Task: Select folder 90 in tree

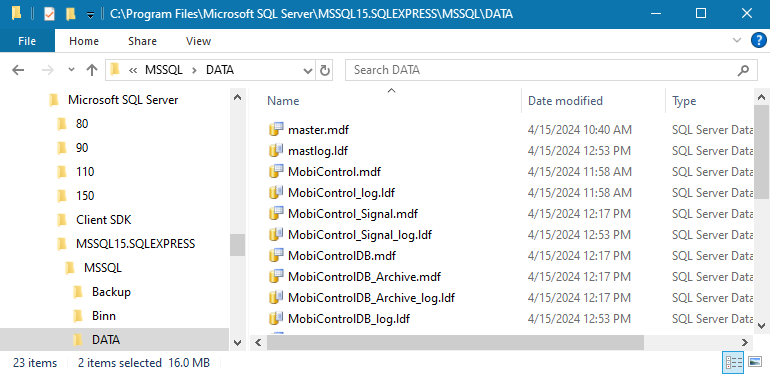Action: 82,148
